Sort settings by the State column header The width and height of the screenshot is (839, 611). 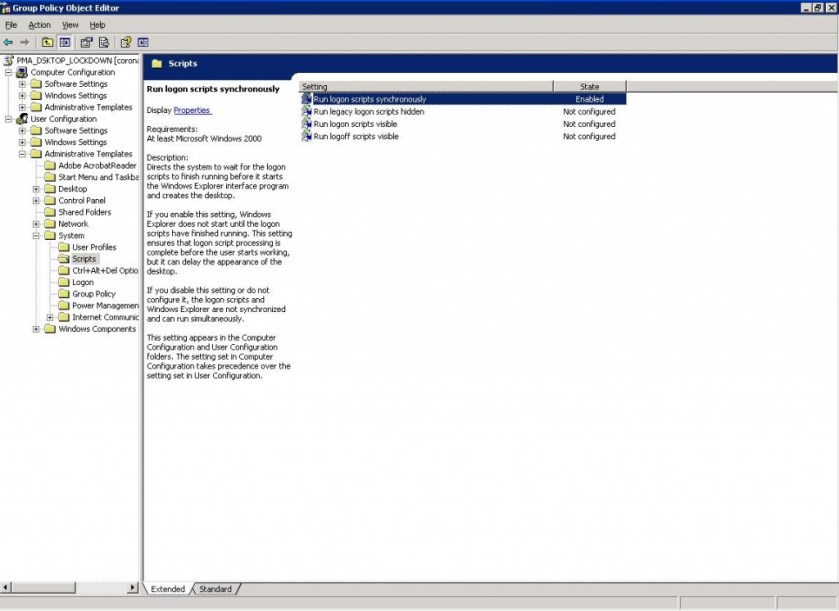589,87
